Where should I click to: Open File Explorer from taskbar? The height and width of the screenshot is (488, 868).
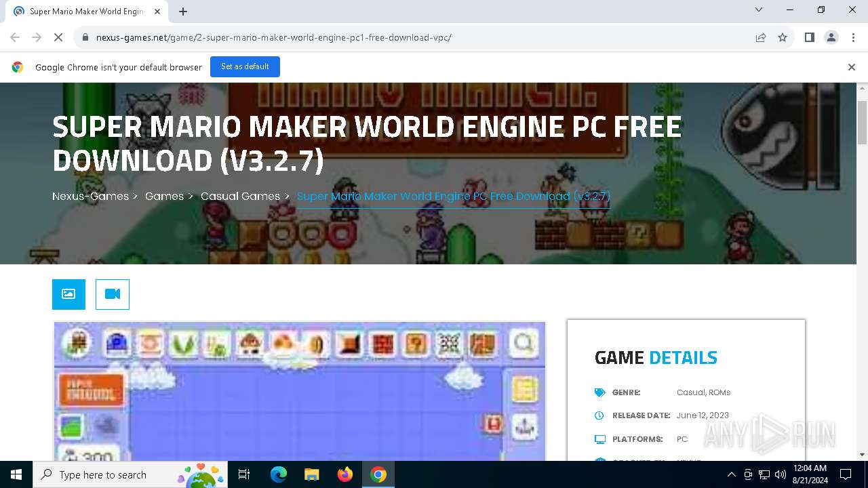311,474
